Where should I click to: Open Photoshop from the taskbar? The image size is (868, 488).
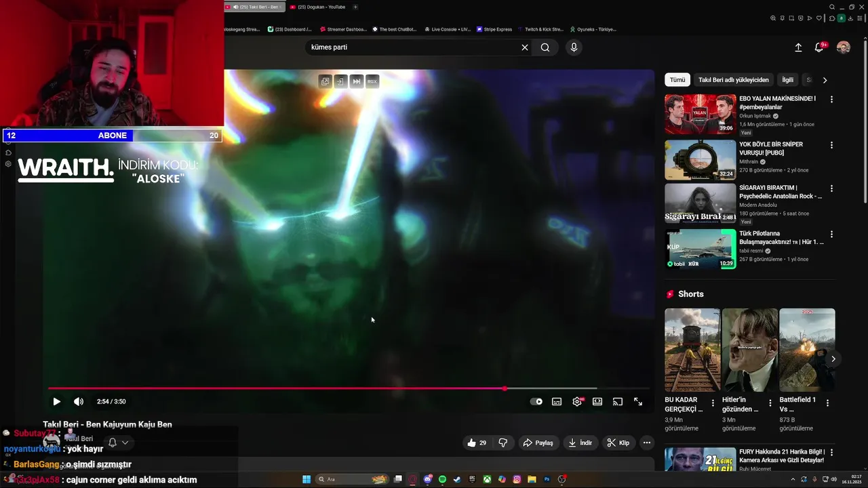coord(547,479)
